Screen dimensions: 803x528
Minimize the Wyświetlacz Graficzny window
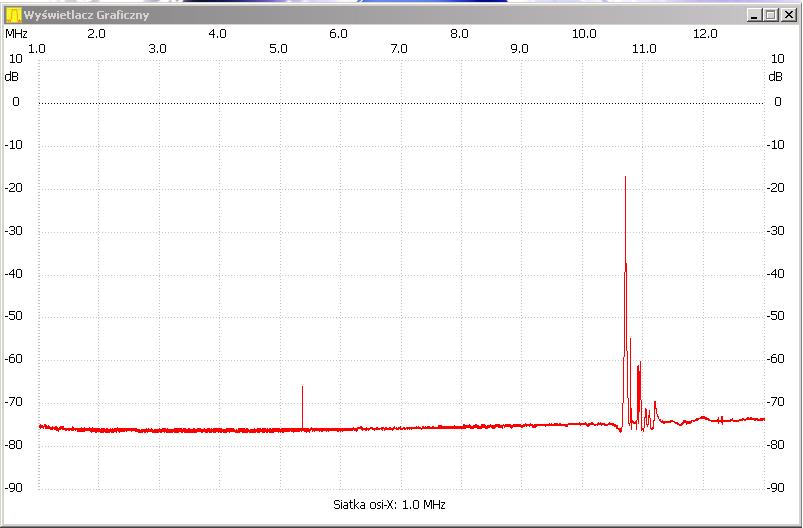[x=753, y=15]
